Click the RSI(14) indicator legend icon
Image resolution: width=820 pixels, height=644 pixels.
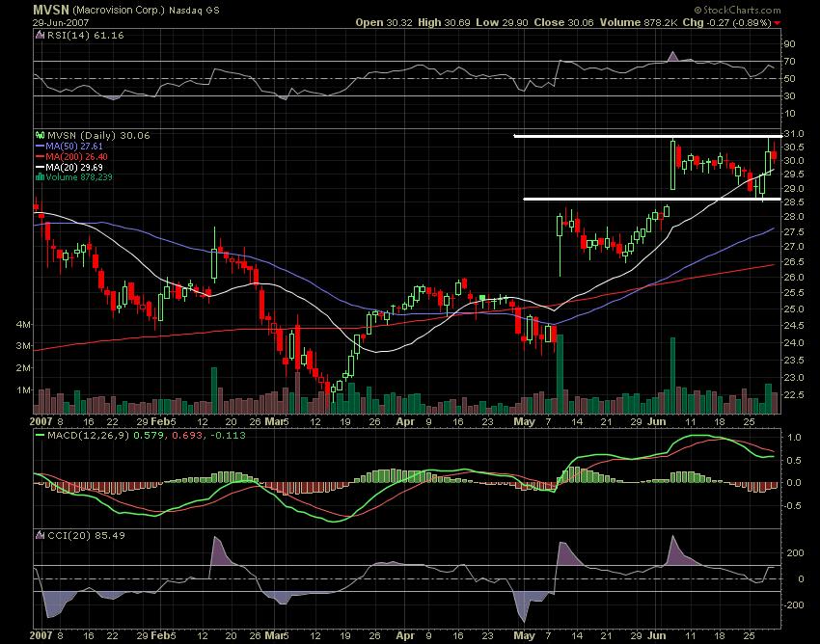(41, 35)
